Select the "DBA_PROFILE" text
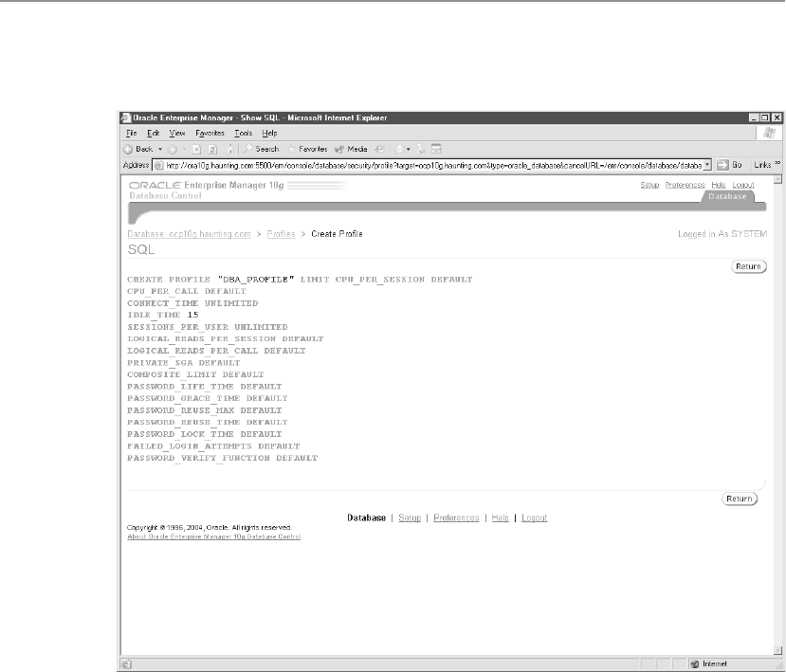 256,280
